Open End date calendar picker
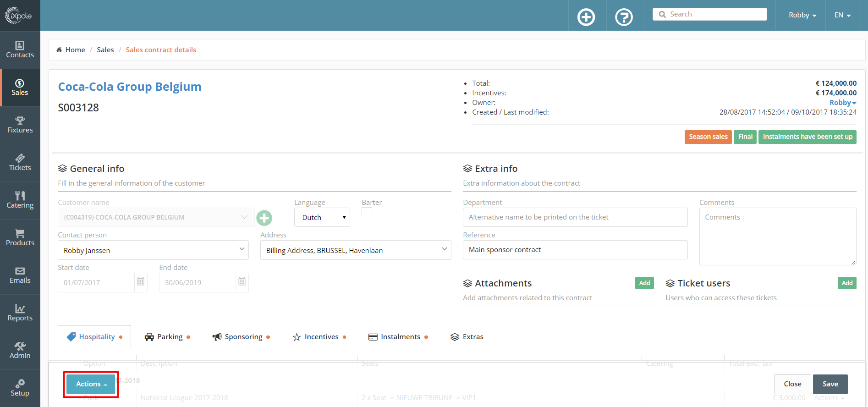This screenshot has width=868, height=407. [242, 282]
